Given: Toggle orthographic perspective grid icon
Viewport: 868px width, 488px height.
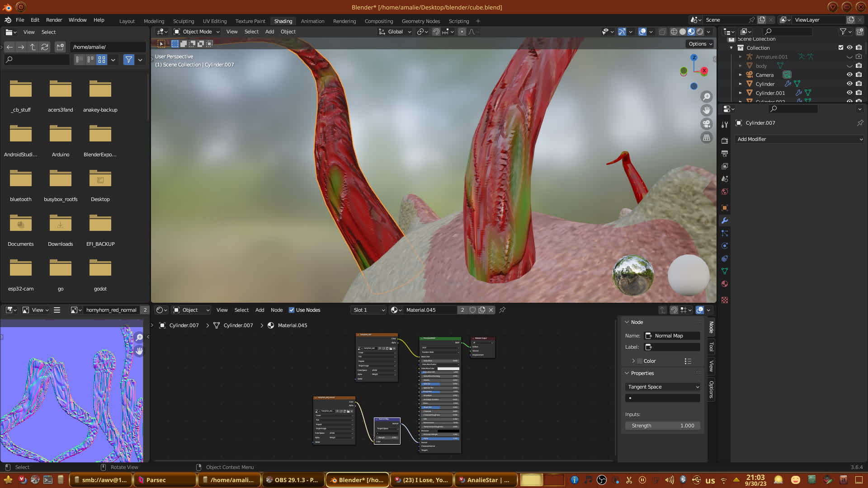Looking at the screenshot, I should pos(706,138).
